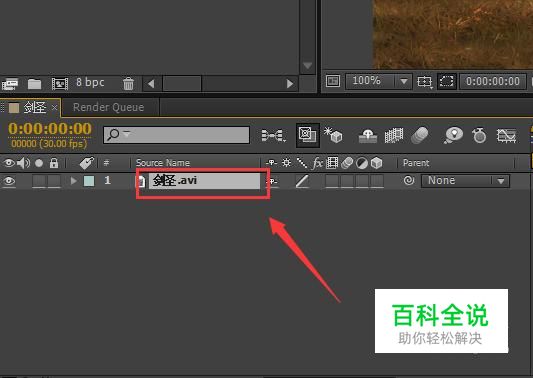Open Interpret Footage in Project panel
Screen dimensions: 533x378
click(10, 83)
